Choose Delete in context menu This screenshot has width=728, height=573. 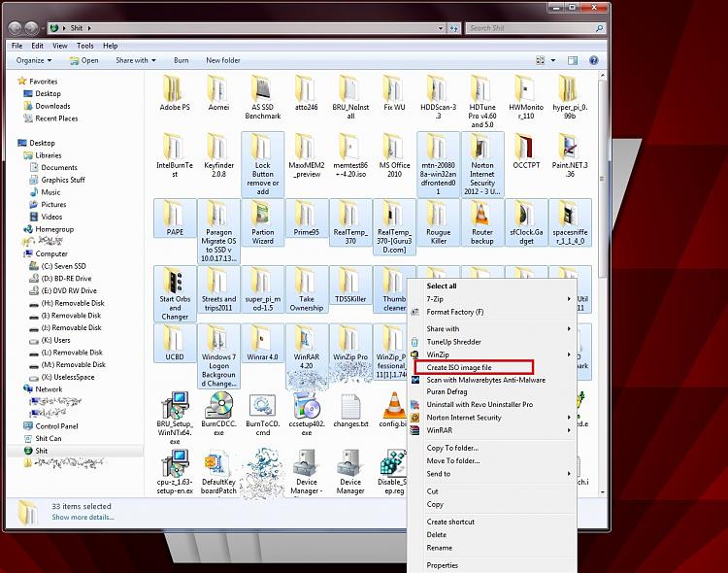(x=492, y=534)
